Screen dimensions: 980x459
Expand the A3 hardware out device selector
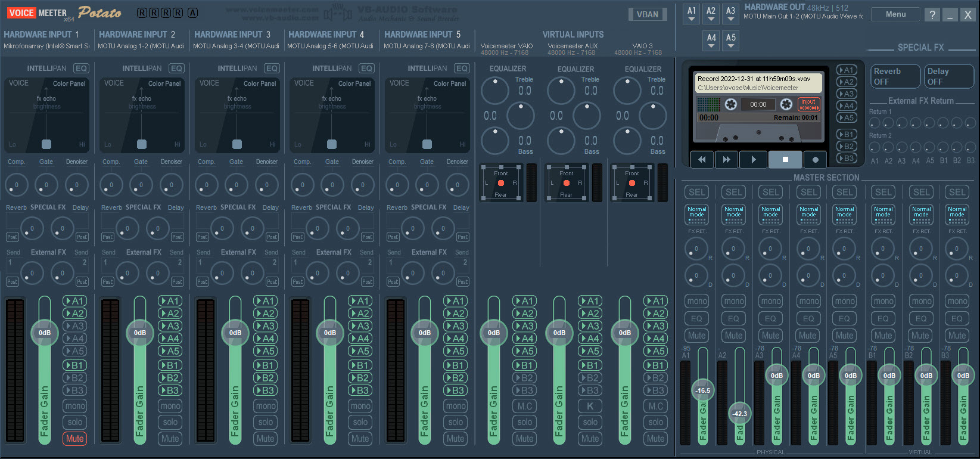coord(730,14)
